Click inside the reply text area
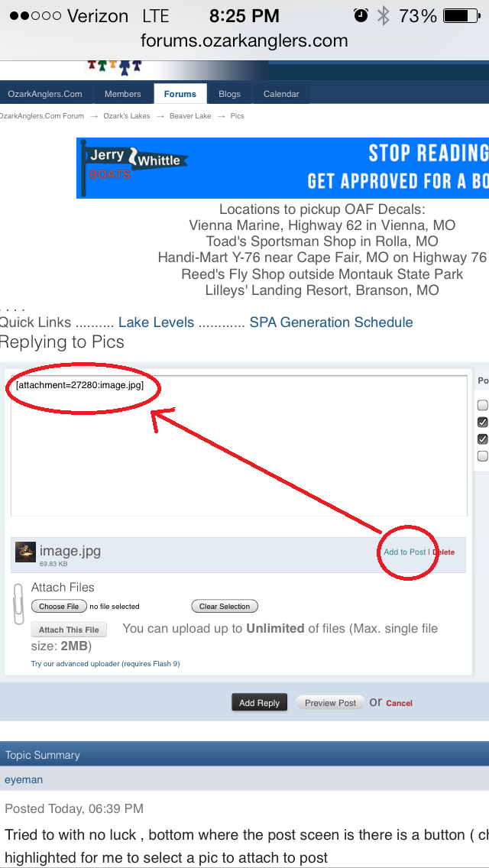The image size is (489, 868). 238,445
